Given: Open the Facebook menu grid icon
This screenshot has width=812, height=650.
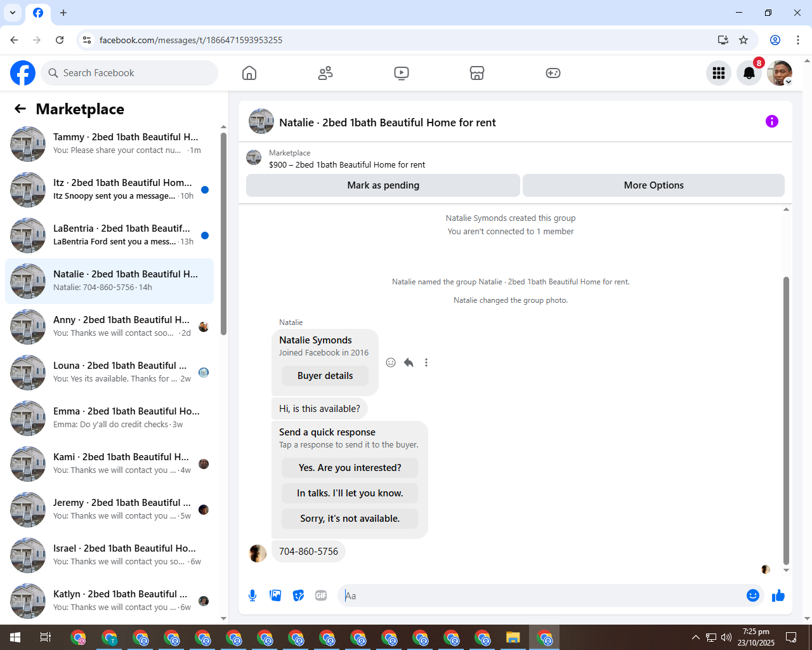Looking at the screenshot, I should click(719, 73).
